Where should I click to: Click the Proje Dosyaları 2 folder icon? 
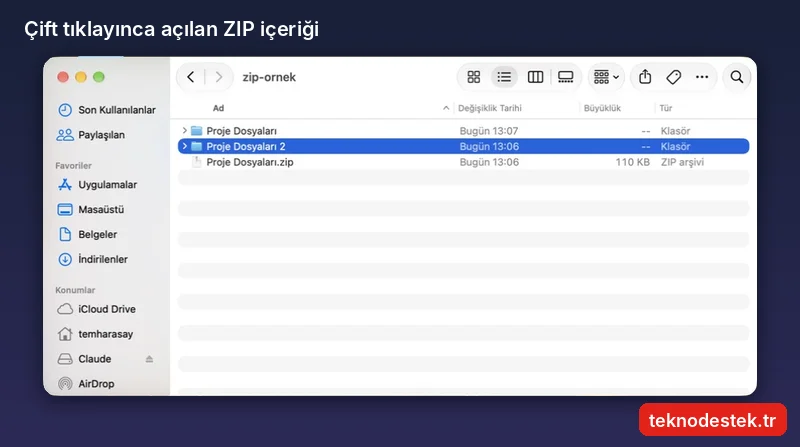(196, 146)
